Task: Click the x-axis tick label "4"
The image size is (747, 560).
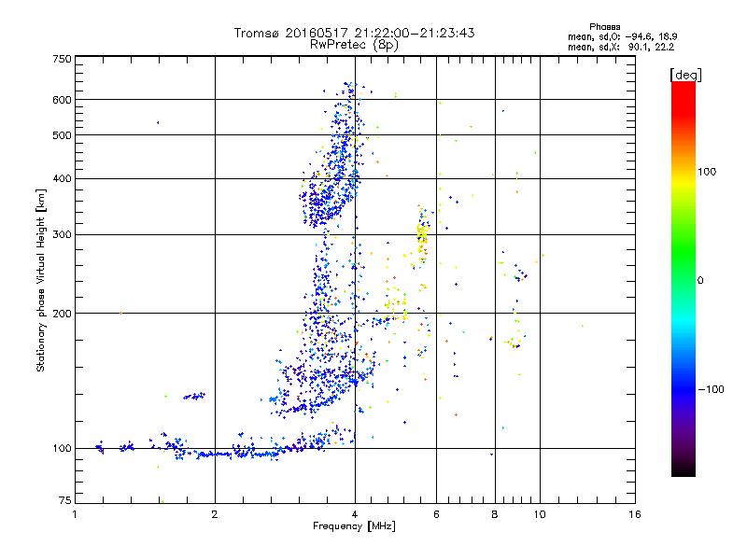Action: [x=355, y=514]
